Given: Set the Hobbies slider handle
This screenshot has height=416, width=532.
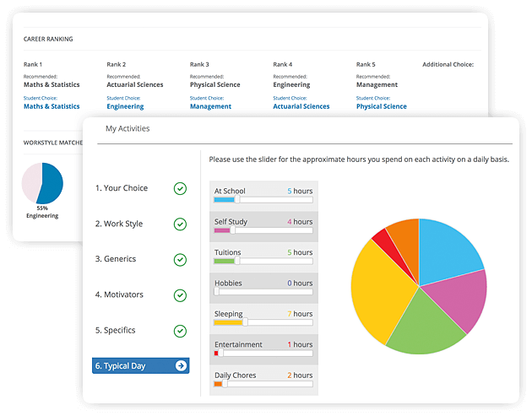Looking at the screenshot, I should click(x=216, y=292).
